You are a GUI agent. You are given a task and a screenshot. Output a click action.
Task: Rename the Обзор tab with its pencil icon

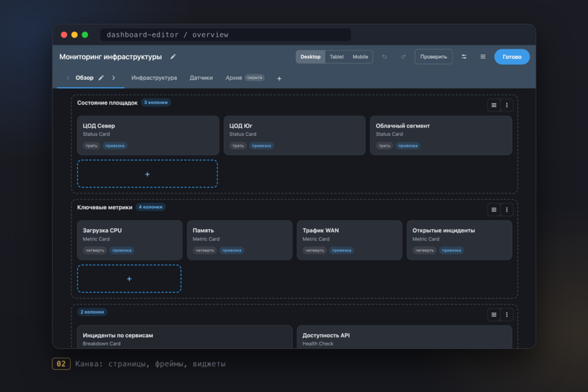(101, 78)
